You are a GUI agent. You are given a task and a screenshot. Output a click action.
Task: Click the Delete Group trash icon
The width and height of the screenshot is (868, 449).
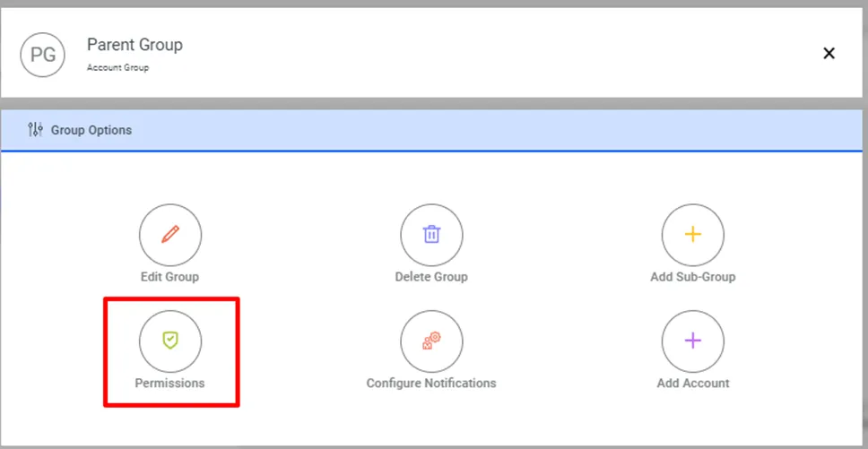[x=431, y=235]
